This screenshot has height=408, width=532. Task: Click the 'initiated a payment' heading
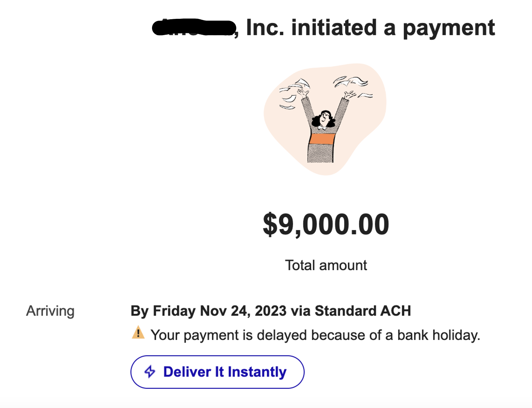tap(393, 28)
